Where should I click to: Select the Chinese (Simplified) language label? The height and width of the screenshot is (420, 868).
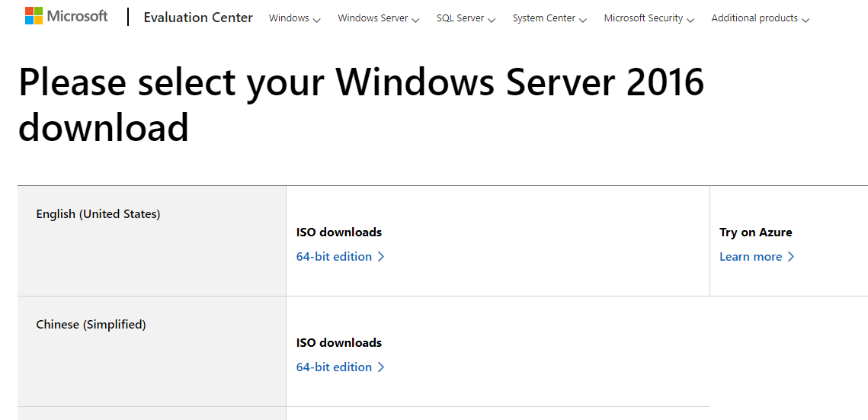[x=91, y=325]
